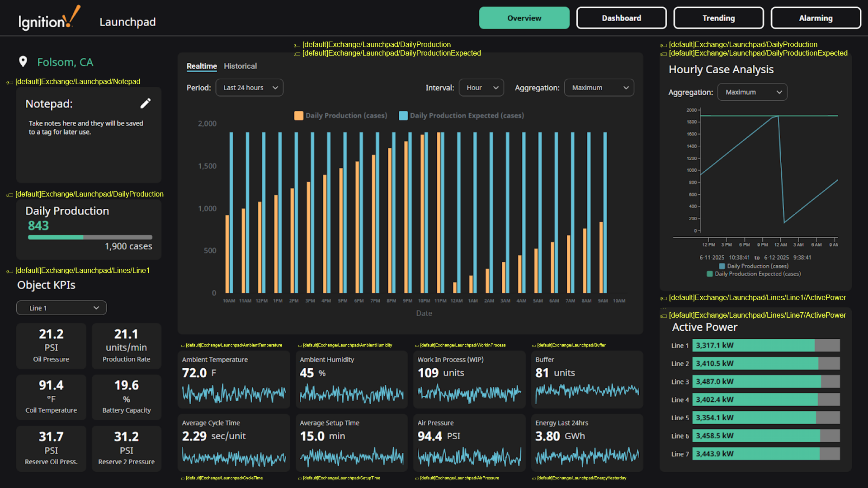868x488 pixels.
Task: Click tag icon beside Notepad tag path
Action: (x=9, y=82)
